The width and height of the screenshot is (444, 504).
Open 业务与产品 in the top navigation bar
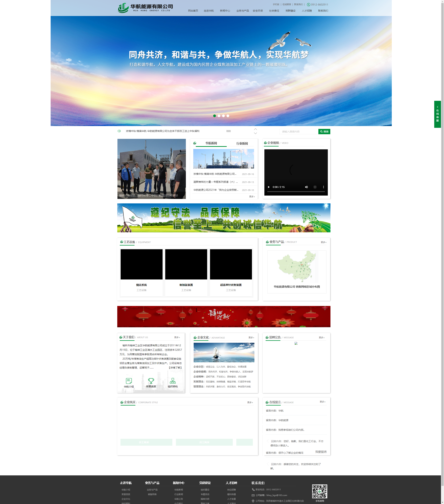click(x=243, y=11)
